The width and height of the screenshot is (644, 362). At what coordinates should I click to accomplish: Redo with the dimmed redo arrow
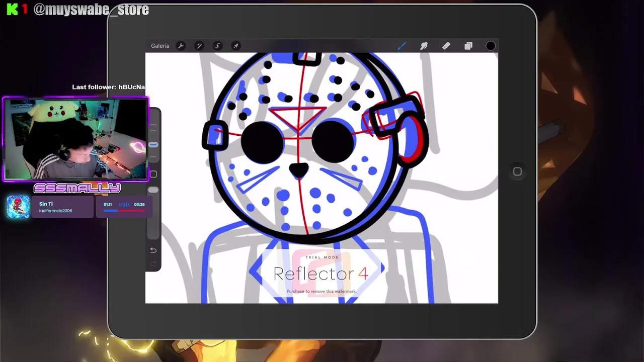coord(153,263)
